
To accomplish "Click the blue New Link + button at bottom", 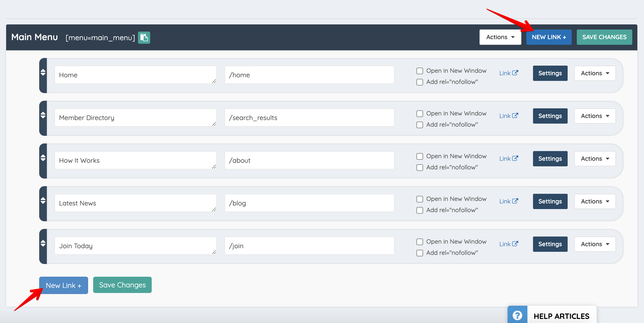I will 63,285.
